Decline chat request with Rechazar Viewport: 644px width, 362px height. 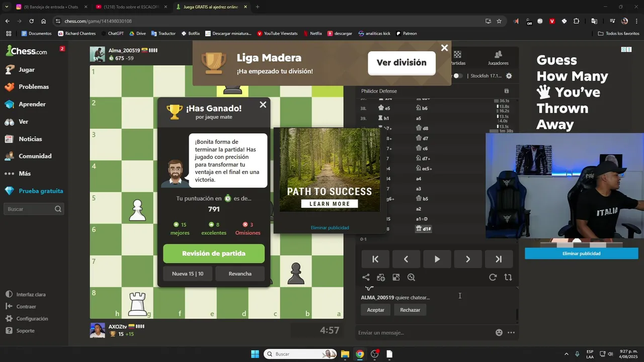410,310
